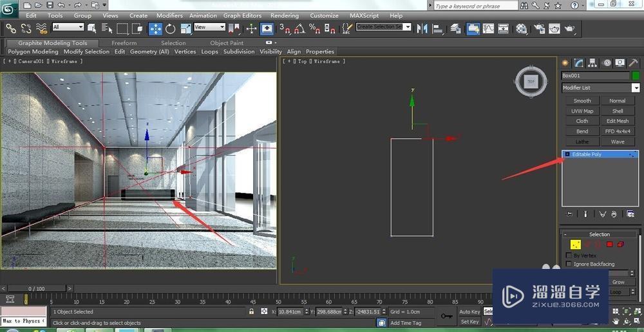This screenshot has width=644, height=332.
Task: Open the Graph Editors menu
Action: pyautogui.click(x=242, y=15)
